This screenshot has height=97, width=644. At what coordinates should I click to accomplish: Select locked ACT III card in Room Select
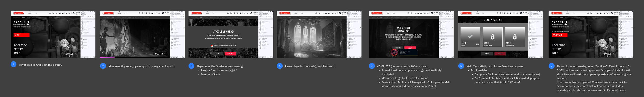(515, 37)
